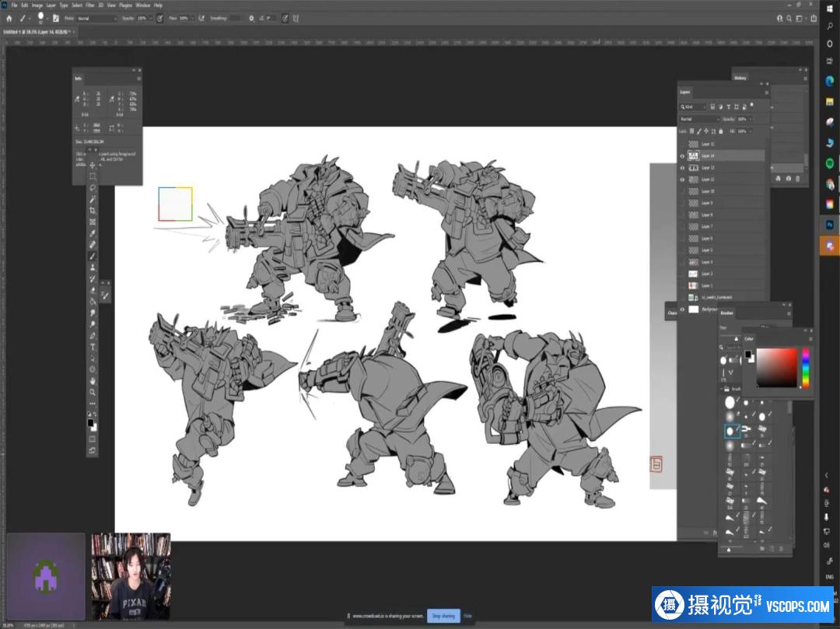
Task: Select the Zoom tool
Action: [92, 392]
